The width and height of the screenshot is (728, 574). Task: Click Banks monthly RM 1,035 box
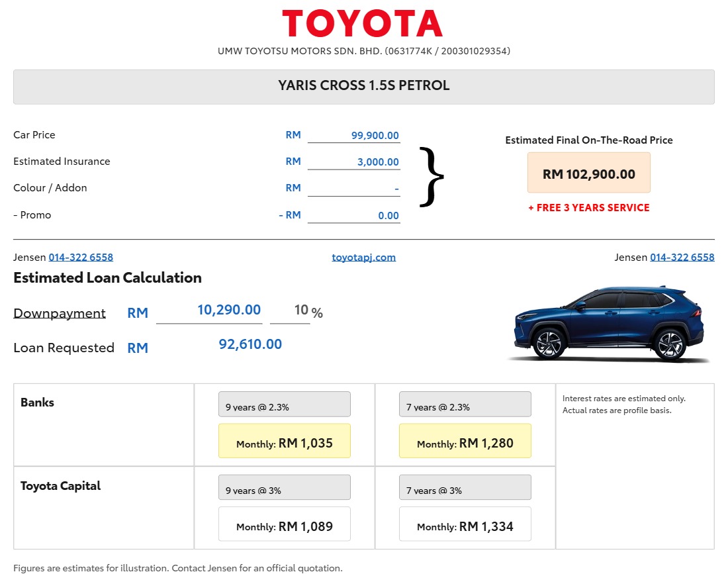[x=285, y=441]
